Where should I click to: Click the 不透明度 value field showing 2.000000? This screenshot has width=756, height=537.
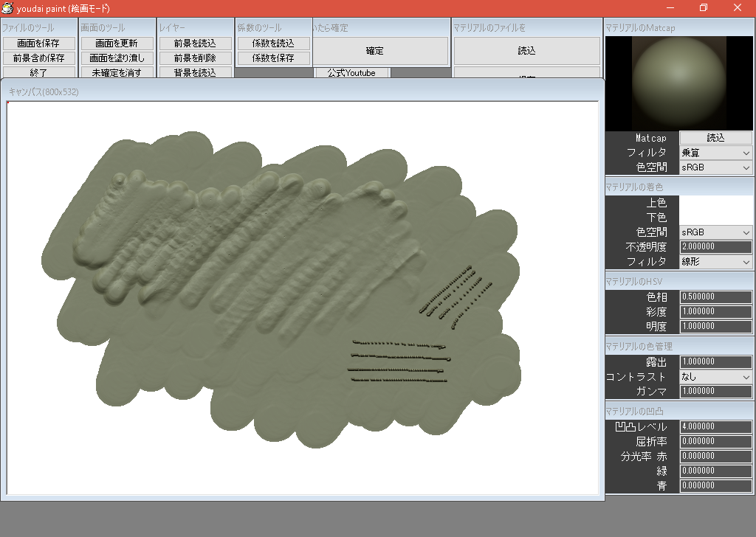coord(714,247)
